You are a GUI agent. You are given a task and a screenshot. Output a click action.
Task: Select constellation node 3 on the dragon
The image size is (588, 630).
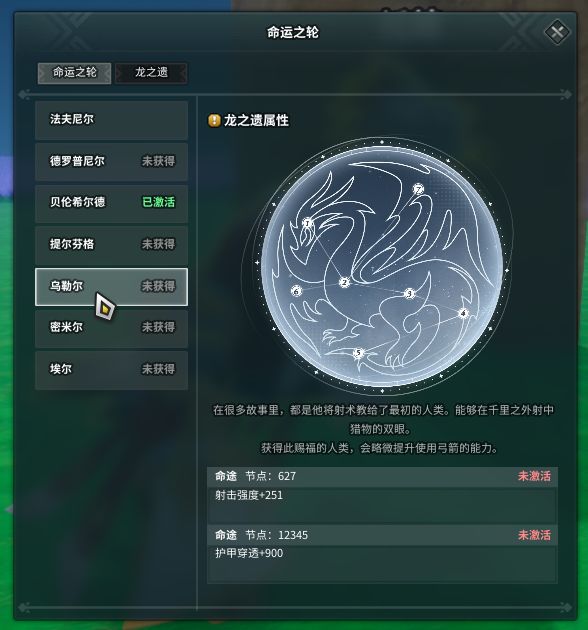pos(409,293)
